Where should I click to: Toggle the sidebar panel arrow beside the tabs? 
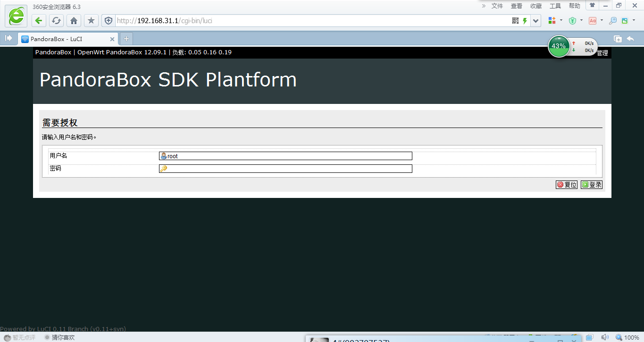(x=8, y=38)
